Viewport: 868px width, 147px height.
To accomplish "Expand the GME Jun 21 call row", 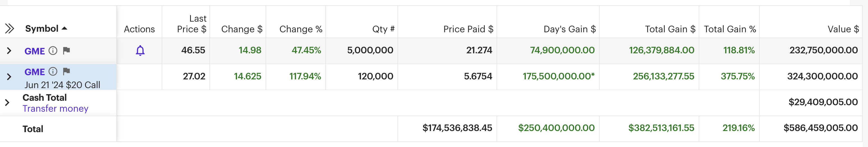I will tap(9, 77).
